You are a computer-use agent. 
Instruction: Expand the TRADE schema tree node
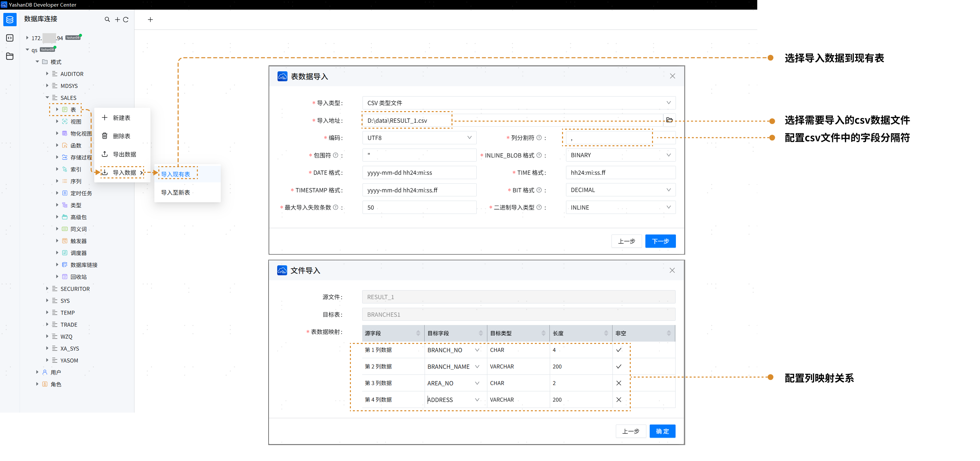point(47,324)
